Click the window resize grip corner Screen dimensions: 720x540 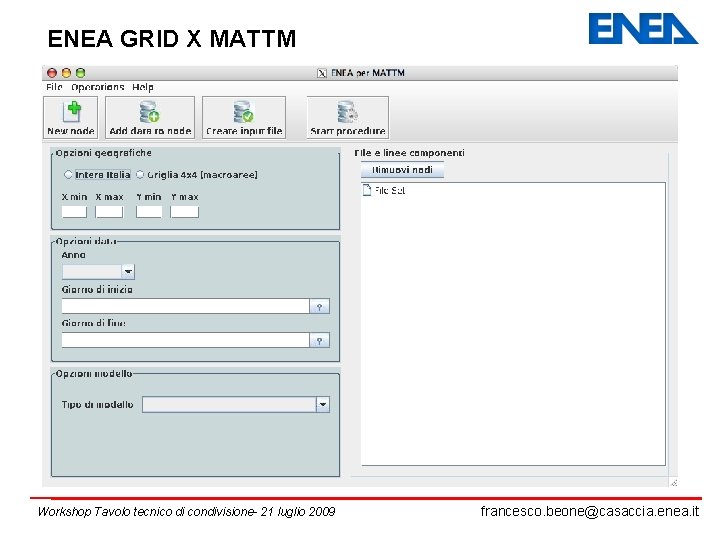click(674, 482)
